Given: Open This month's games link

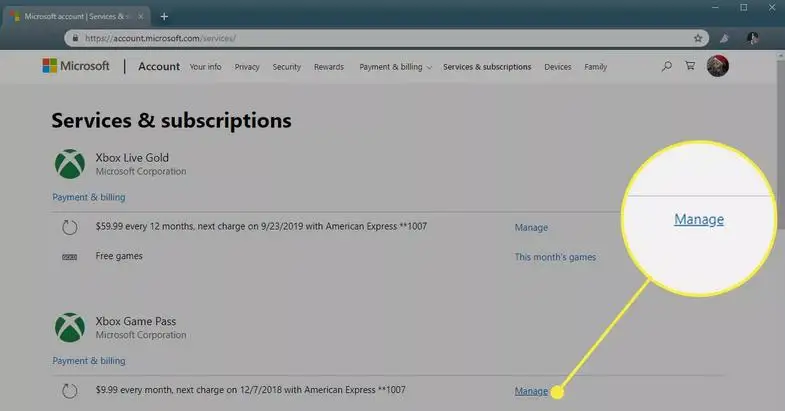Looking at the screenshot, I should [x=555, y=257].
